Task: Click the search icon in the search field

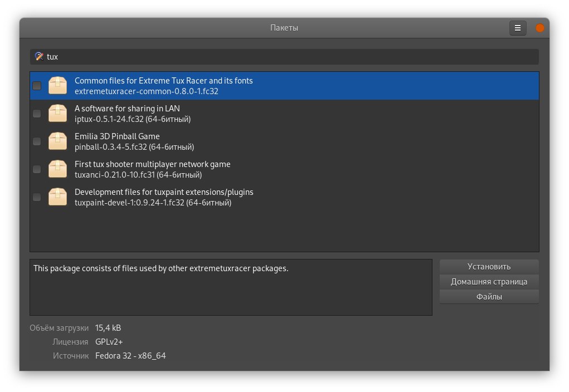Action: [x=39, y=56]
